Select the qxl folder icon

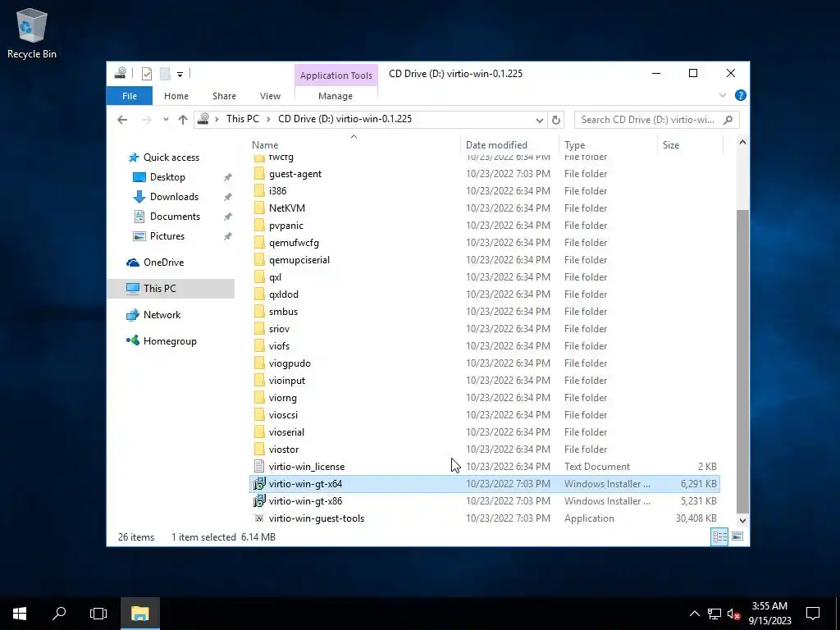[x=259, y=277]
